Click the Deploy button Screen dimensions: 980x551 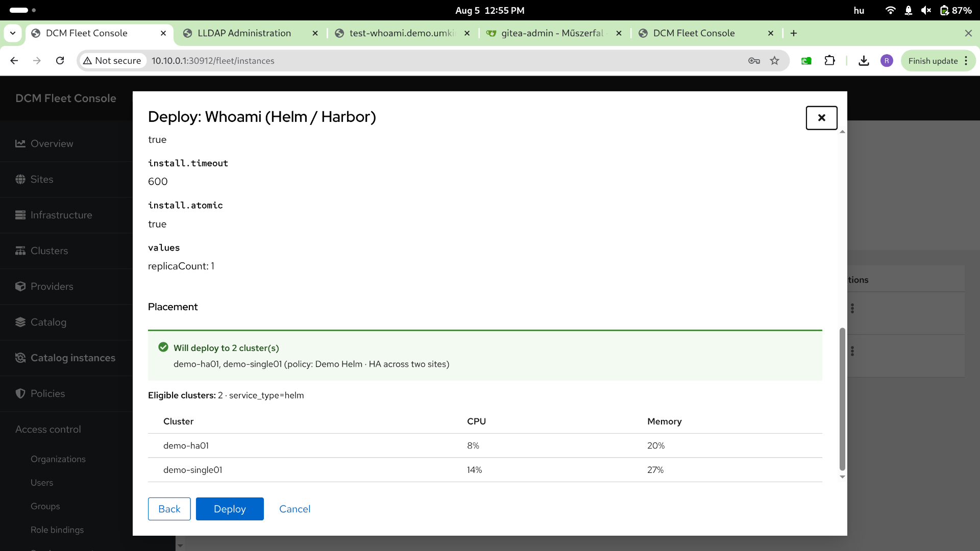pyautogui.click(x=230, y=509)
